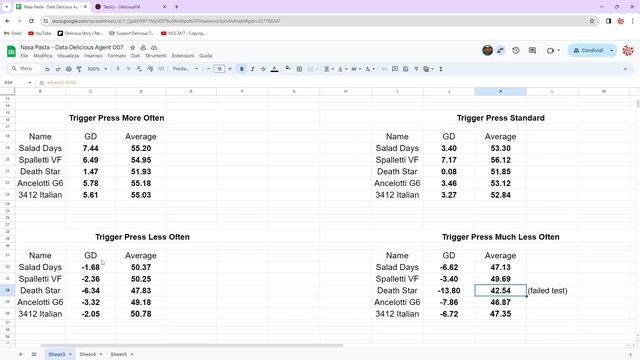Select the paint format roller tool
640x360 pixels.
79,69
